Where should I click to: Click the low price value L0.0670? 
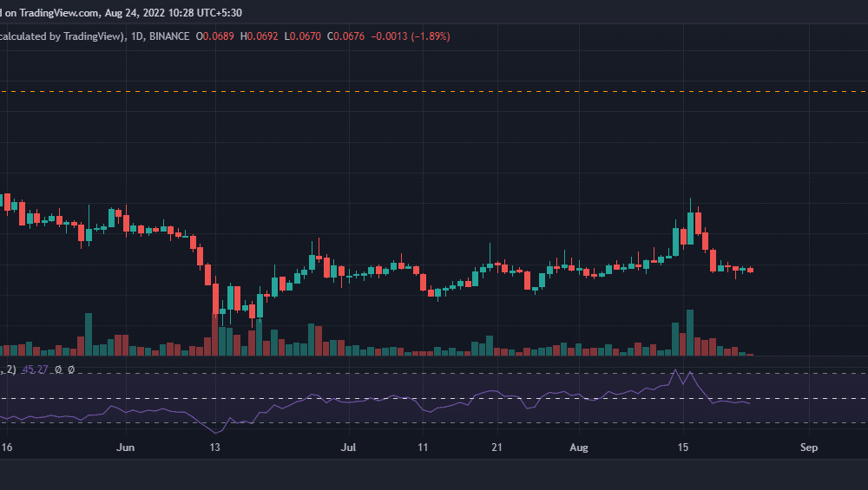tap(302, 36)
